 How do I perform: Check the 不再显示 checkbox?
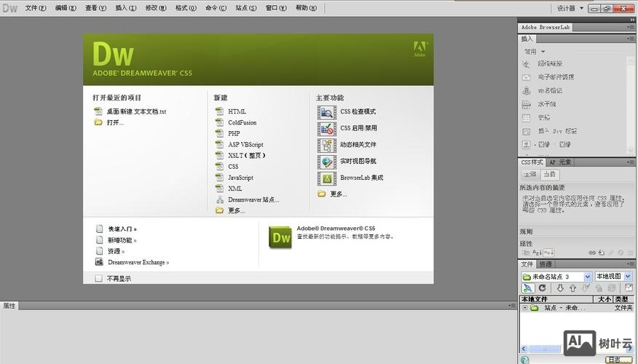point(98,279)
